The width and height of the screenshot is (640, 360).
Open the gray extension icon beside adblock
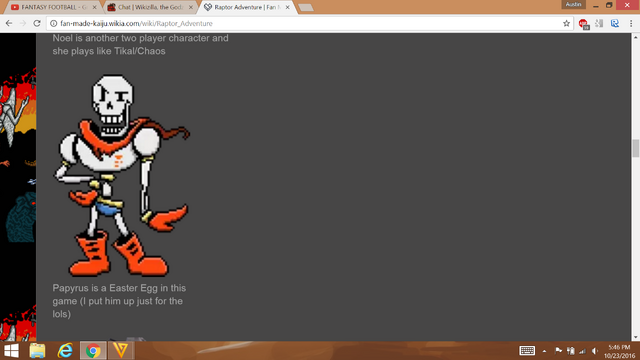click(x=599, y=23)
